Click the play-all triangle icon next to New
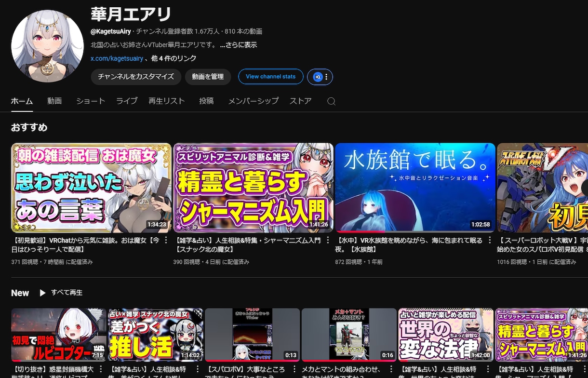Image resolution: width=588 pixels, height=378 pixels. tap(42, 293)
